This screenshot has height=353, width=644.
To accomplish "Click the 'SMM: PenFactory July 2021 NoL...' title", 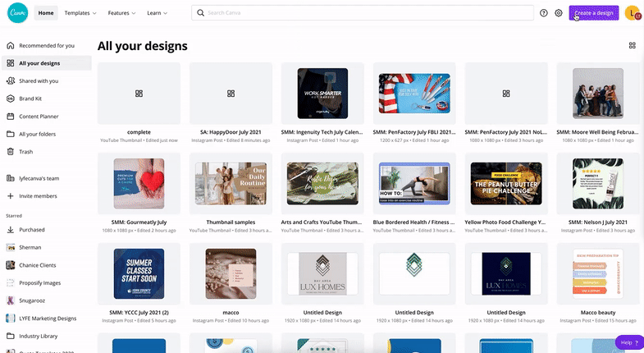I will coord(506,132).
